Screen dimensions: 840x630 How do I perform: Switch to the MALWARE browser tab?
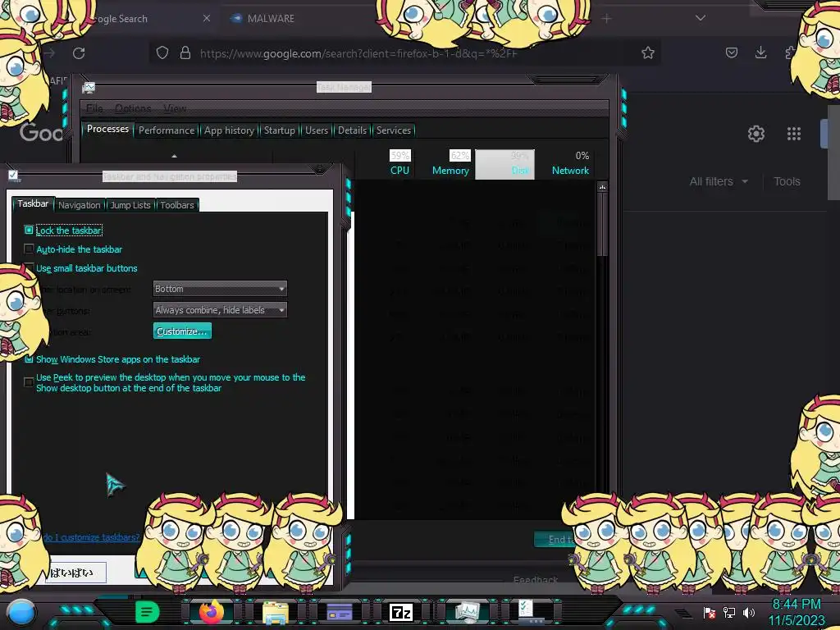(x=271, y=18)
